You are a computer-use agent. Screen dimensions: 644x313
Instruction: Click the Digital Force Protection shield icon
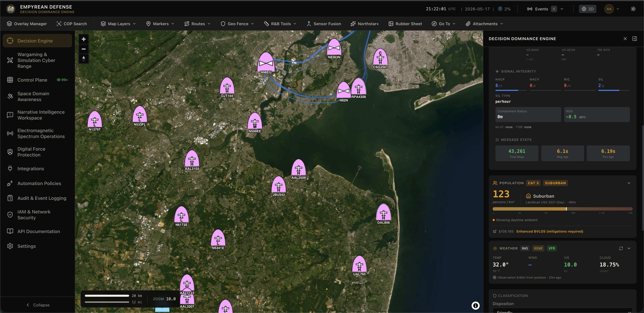[10, 152]
